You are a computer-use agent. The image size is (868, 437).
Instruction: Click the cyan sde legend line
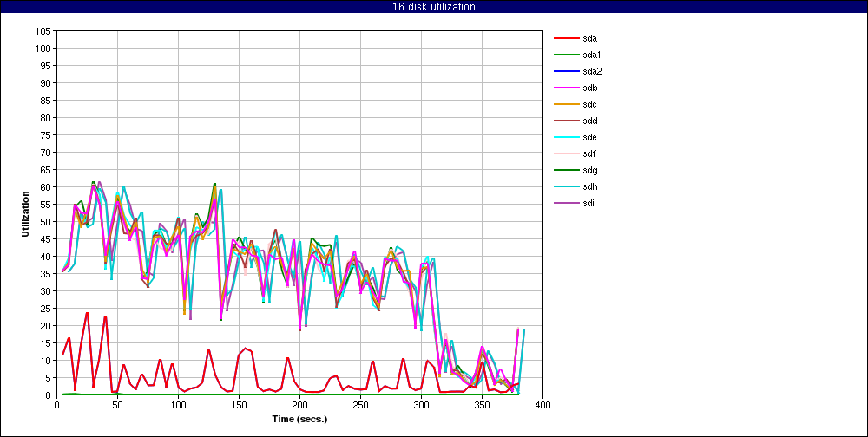pyautogui.click(x=566, y=137)
